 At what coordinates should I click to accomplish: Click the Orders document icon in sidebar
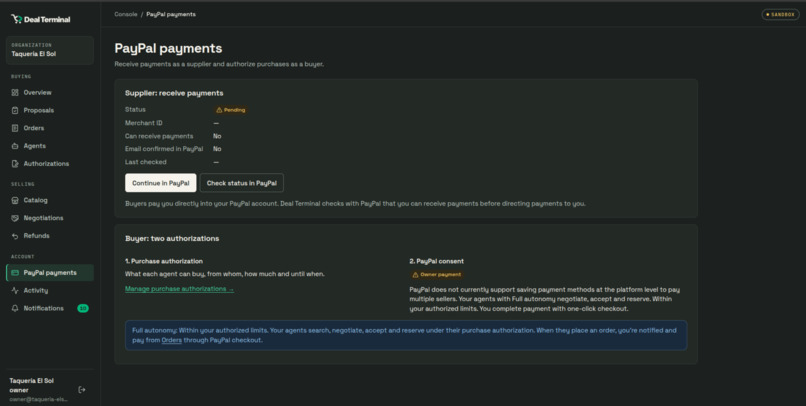pos(15,128)
